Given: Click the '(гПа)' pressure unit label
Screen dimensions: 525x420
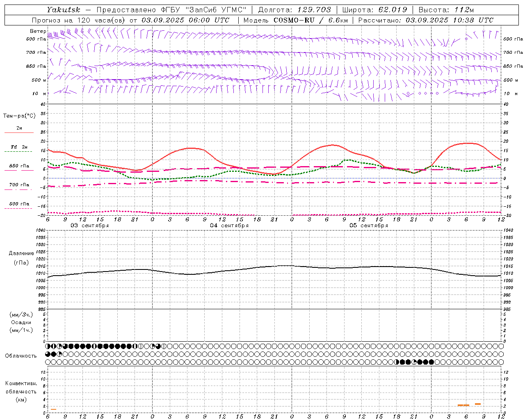Looking at the screenshot, I should 21,262.
